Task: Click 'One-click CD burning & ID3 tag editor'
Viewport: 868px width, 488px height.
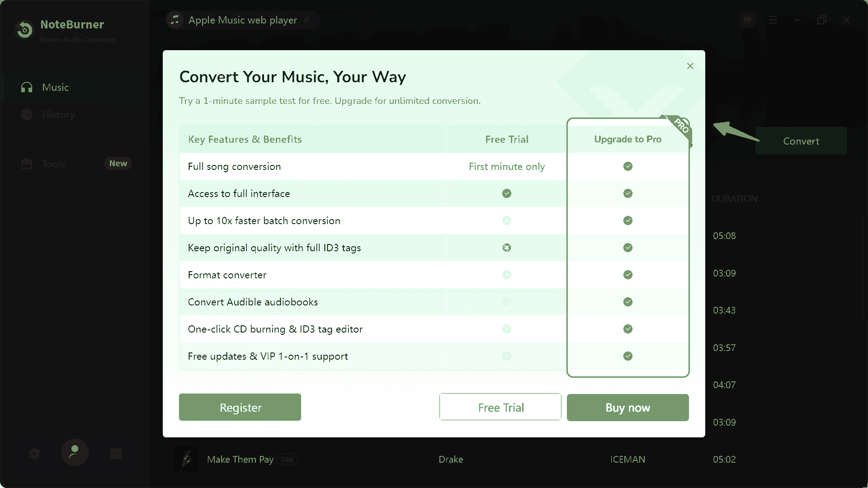Action: [275, 329]
